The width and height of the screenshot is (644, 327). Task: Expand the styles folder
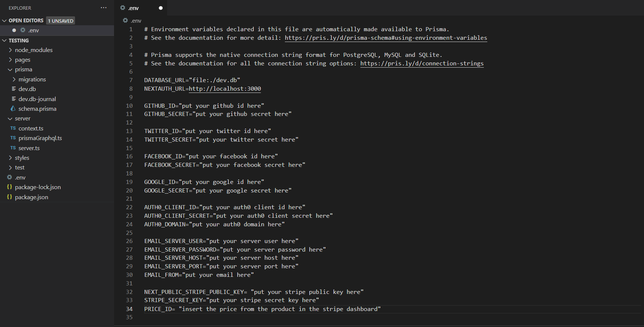pos(22,158)
